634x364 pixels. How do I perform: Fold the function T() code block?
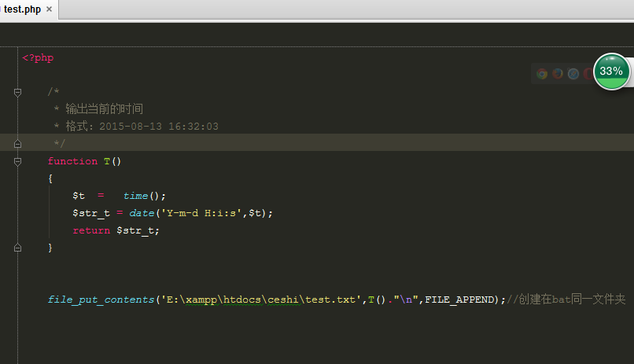pyautogui.click(x=17, y=162)
